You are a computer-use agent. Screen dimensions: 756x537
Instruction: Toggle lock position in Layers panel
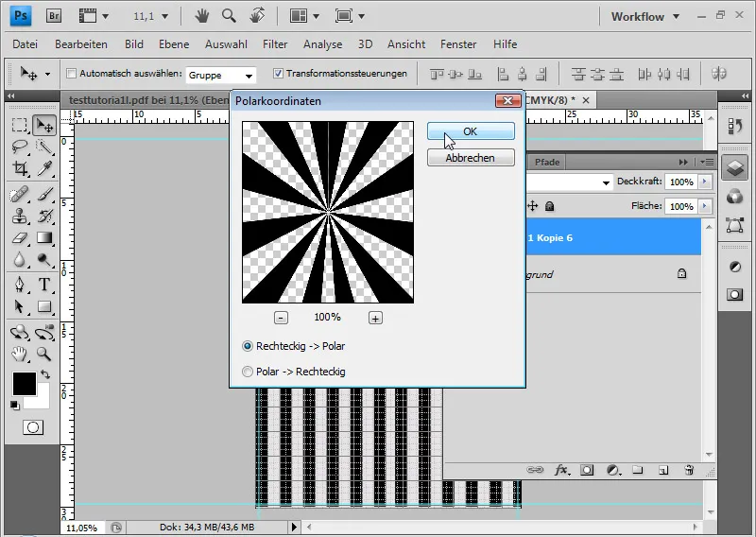533,206
